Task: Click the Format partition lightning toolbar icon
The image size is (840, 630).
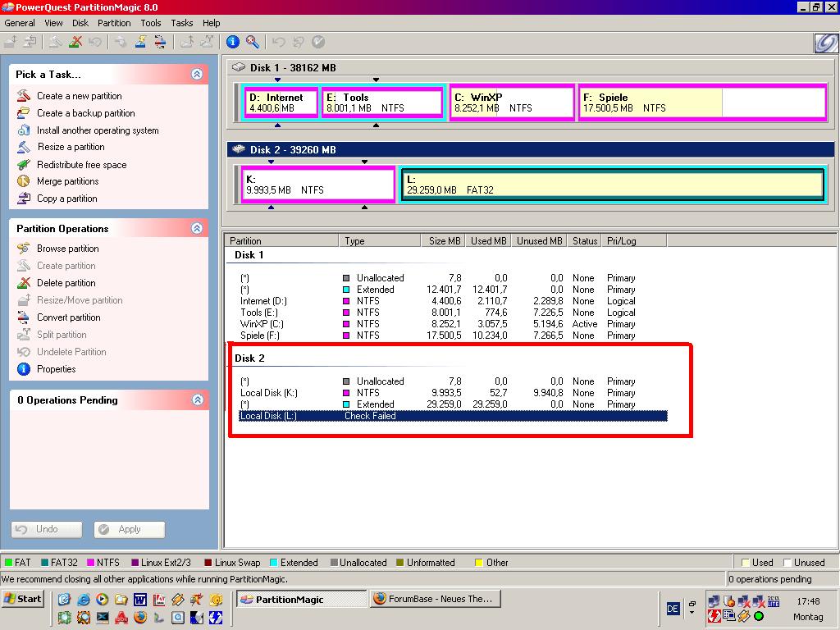Action: click(x=140, y=42)
